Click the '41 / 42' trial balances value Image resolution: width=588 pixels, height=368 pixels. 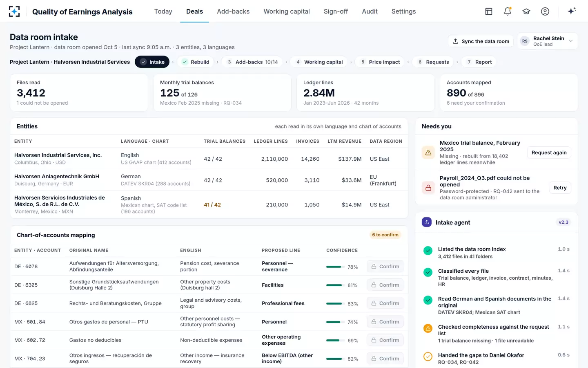[212, 205]
